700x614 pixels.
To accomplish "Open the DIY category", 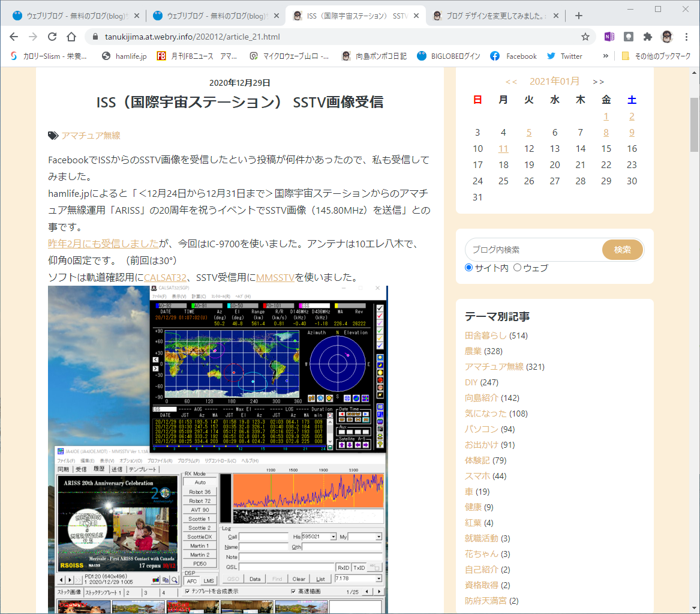I will tap(471, 382).
